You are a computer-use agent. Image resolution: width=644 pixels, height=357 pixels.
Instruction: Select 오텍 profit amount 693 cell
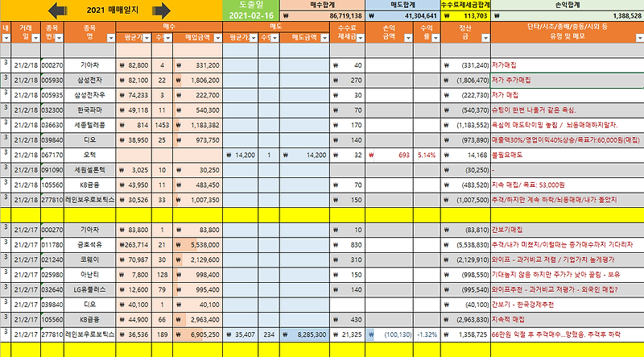pos(389,155)
